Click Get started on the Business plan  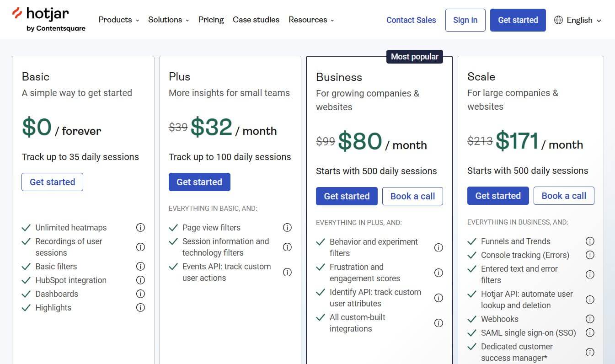pos(347,196)
